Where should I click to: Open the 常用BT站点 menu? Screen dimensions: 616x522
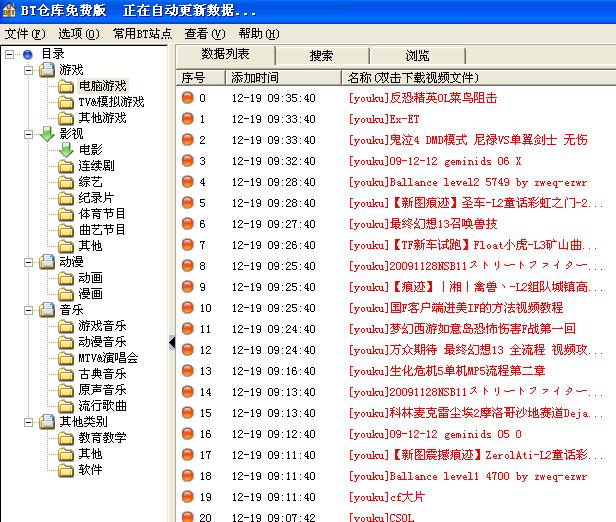click(x=142, y=34)
